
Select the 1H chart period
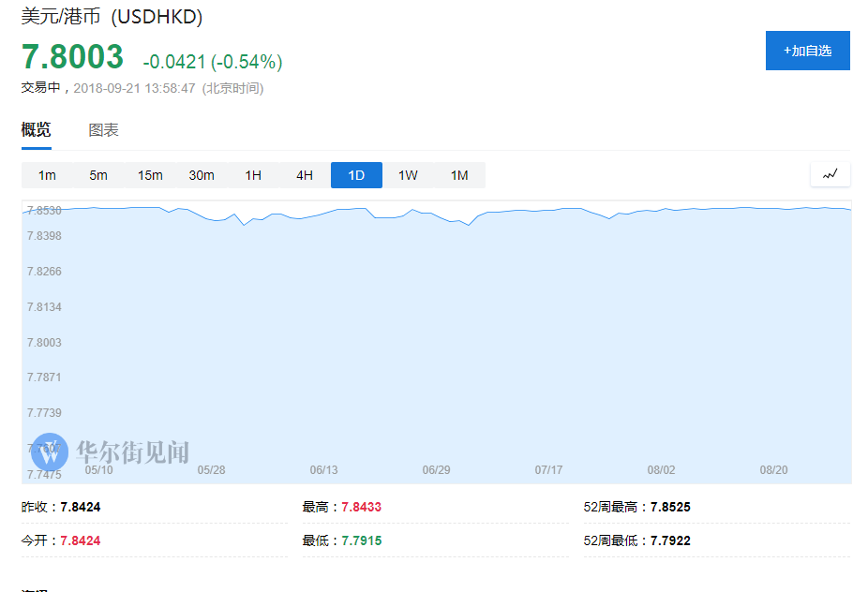[253, 175]
